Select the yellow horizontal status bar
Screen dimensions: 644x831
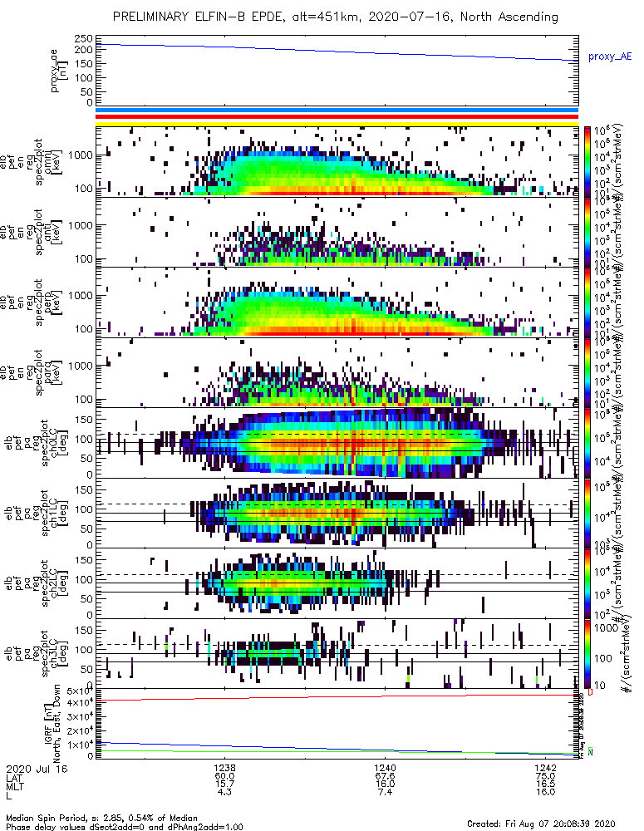pos(337,124)
